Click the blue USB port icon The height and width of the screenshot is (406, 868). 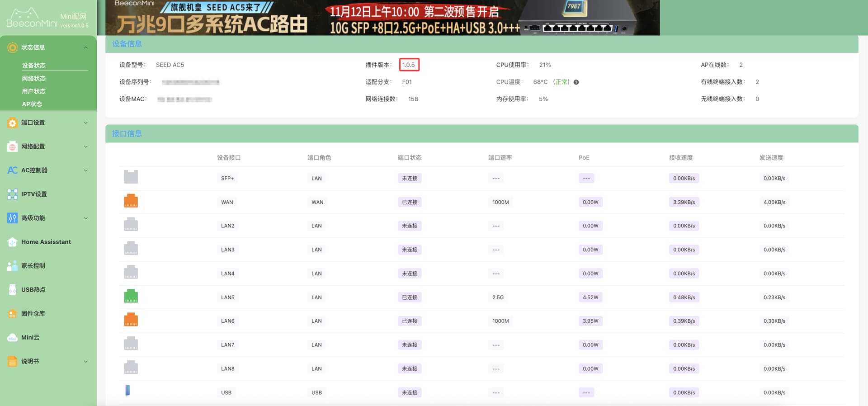[127, 390]
